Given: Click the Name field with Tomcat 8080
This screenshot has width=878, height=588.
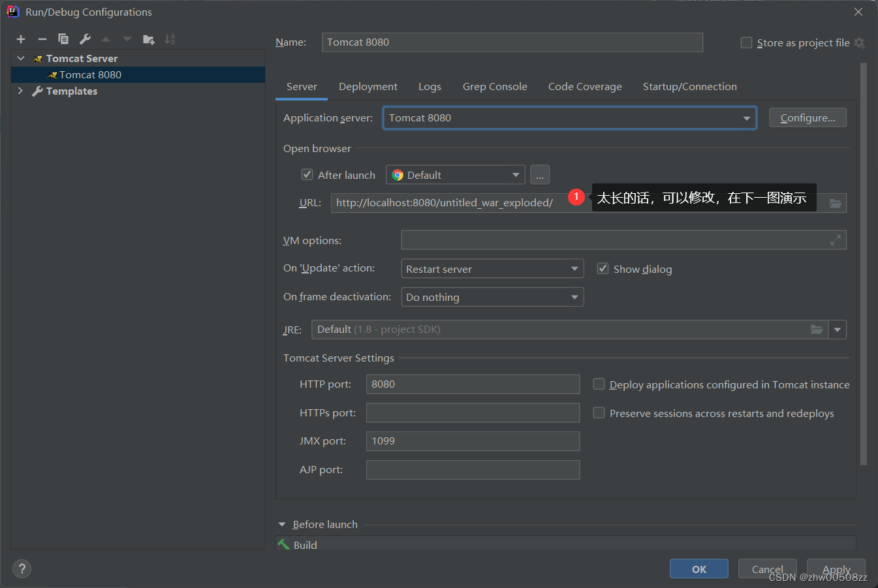Looking at the screenshot, I should point(512,42).
